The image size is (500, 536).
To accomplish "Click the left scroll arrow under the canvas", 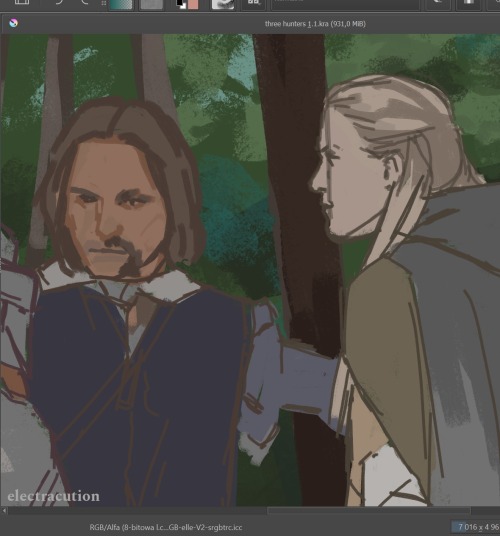I will pos(4,511).
